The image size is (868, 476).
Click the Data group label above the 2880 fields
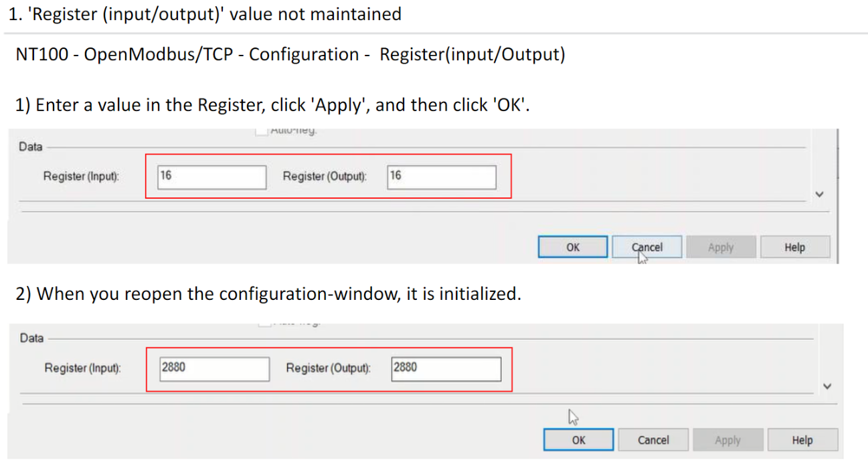(31, 338)
